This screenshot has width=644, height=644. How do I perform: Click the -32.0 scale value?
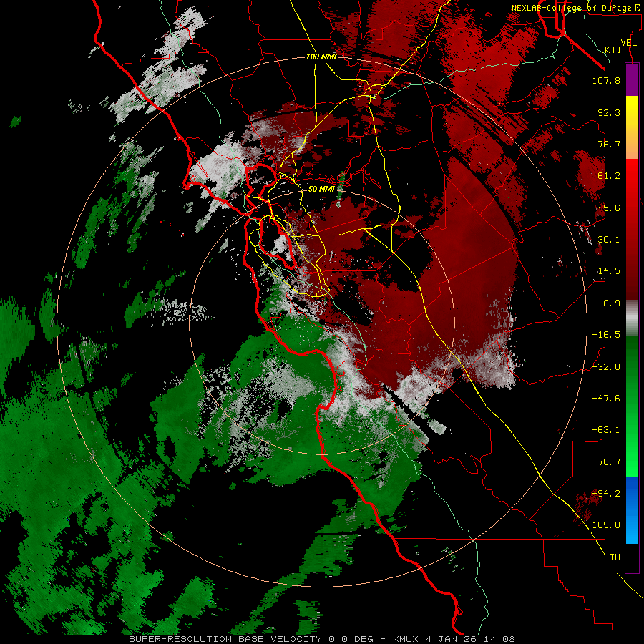(x=606, y=367)
